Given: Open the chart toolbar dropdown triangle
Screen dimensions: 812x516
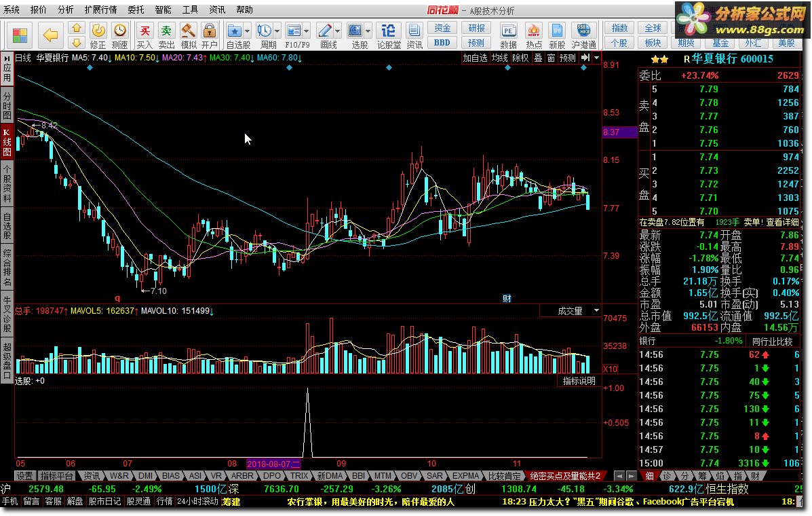Looking at the screenshot, I should (x=596, y=58).
